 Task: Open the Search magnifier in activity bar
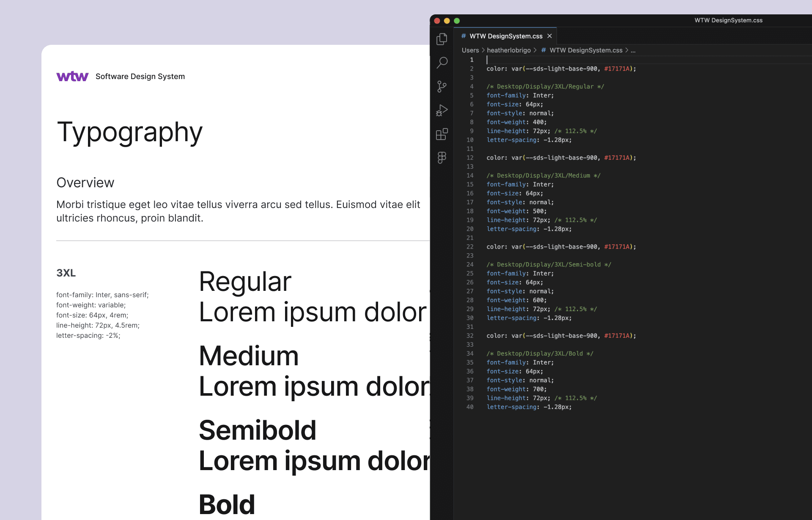click(x=442, y=63)
